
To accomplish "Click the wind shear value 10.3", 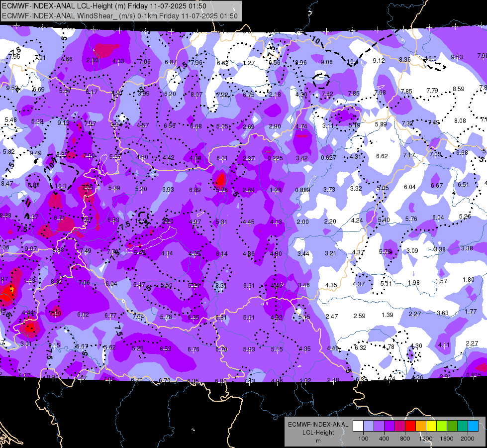I will 61,186.
